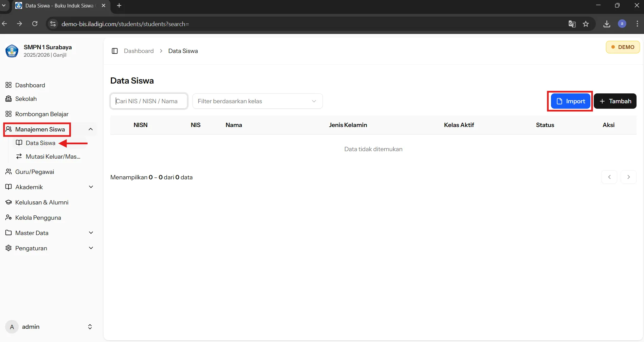The width and height of the screenshot is (644, 342).
Task: Select the Akademik menu item
Action: [29, 187]
